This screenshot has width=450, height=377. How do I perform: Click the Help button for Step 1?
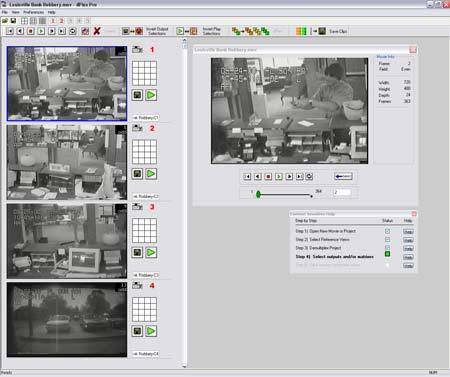click(408, 231)
